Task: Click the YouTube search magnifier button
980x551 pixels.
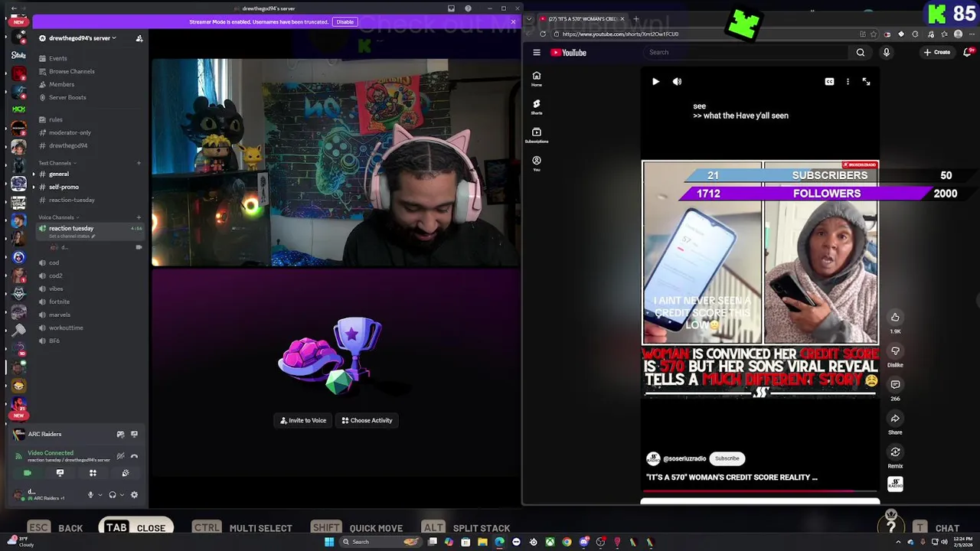Action: (x=861, y=52)
